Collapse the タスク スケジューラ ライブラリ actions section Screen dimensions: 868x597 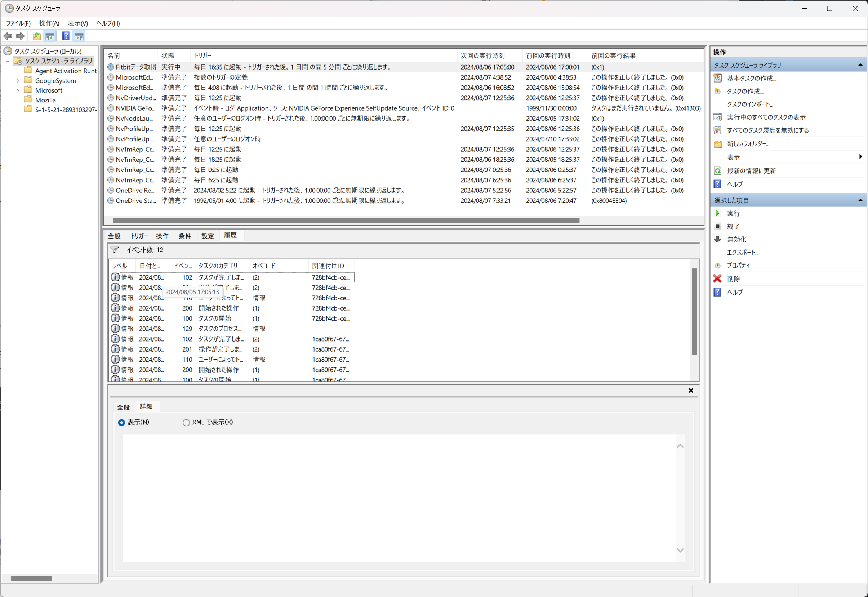click(x=860, y=65)
